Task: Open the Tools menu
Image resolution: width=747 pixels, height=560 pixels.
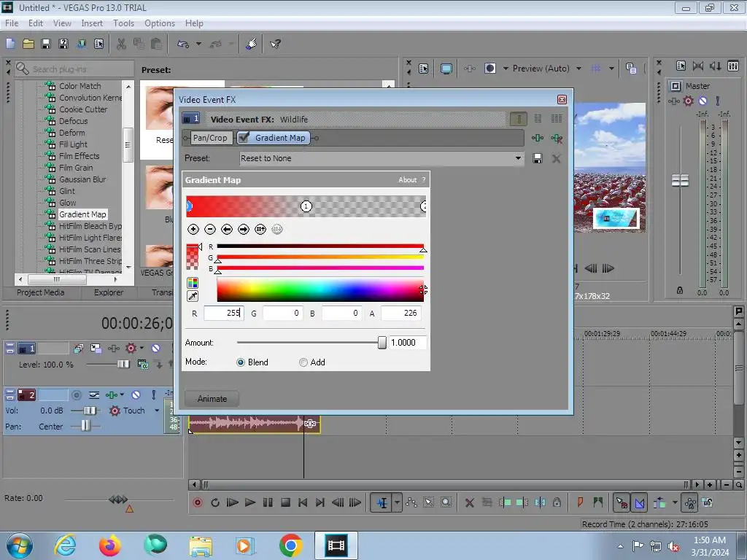Action: (x=123, y=23)
